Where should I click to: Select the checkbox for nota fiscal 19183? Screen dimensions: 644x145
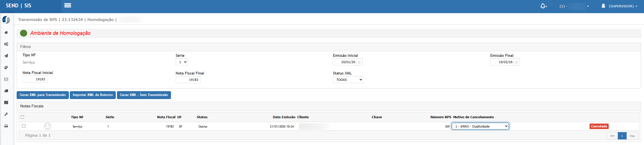tap(24, 126)
